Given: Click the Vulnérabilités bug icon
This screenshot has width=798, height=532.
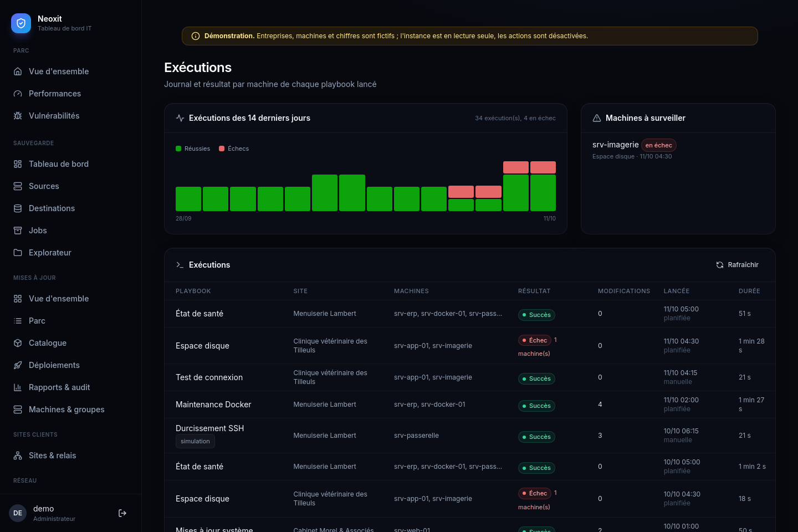Looking at the screenshot, I should point(18,116).
